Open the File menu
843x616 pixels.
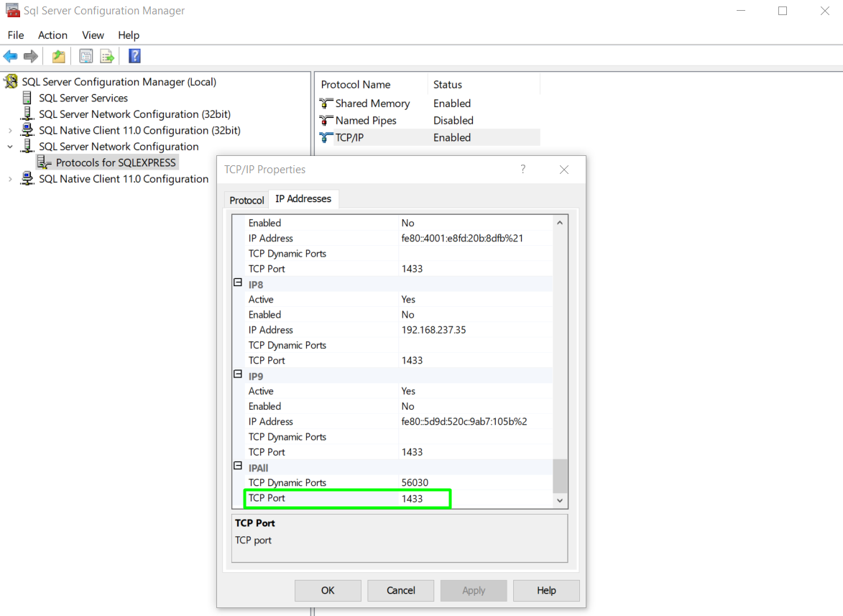tap(16, 35)
